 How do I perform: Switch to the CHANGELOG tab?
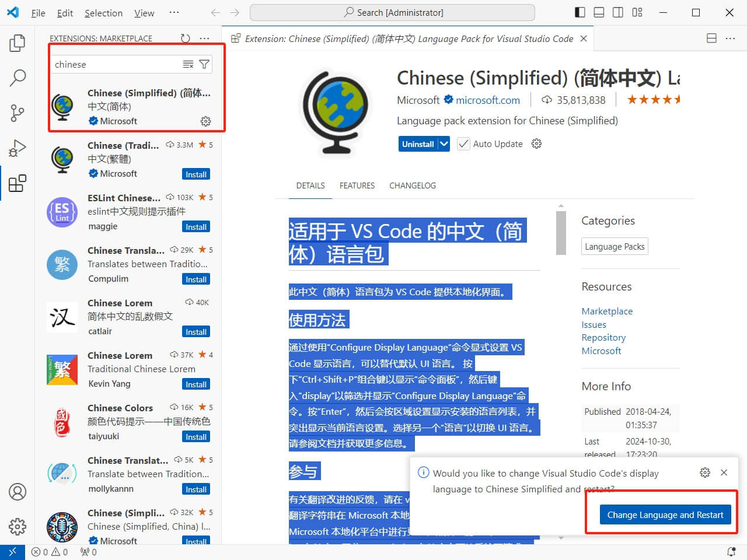coord(413,185)
